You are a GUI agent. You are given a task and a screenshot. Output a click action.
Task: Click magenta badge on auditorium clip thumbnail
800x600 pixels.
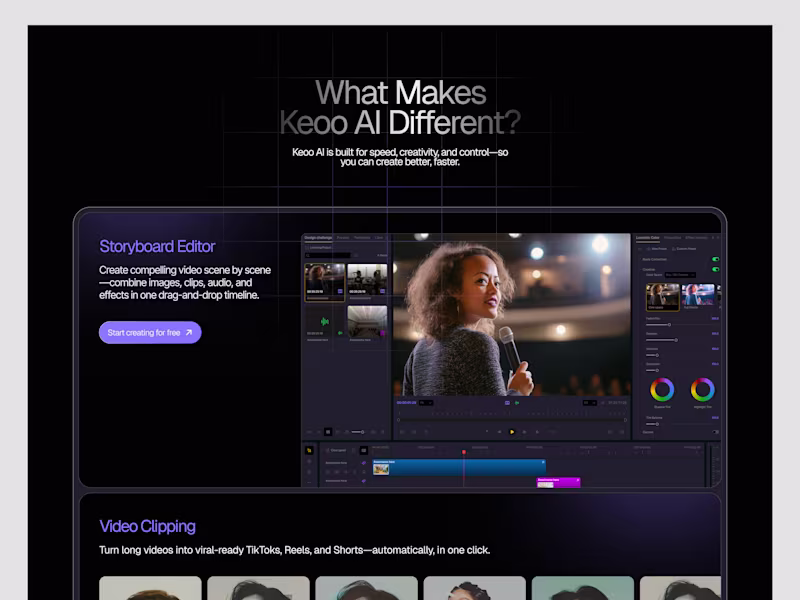[x=383, y=333]
